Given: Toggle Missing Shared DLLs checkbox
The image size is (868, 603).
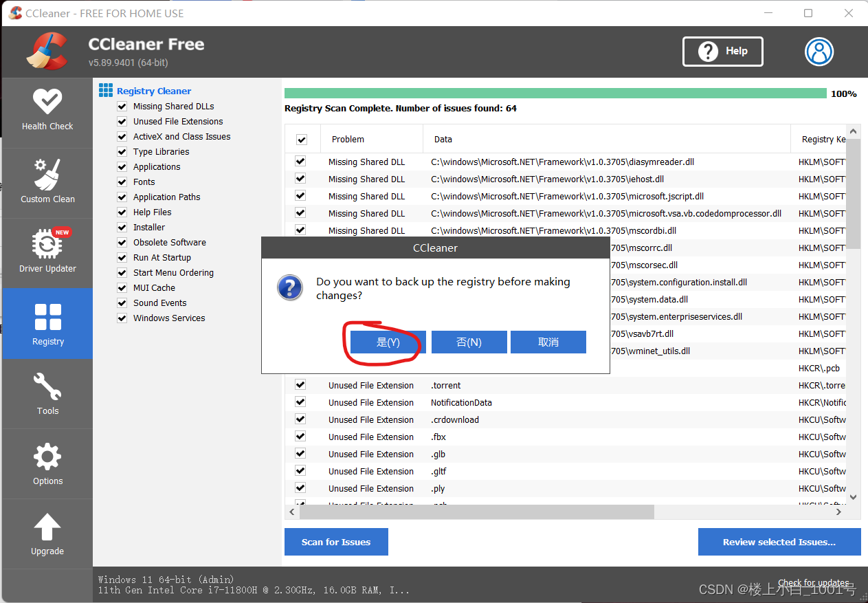Looking at the screenshot, I should click(x=122, y=107).
